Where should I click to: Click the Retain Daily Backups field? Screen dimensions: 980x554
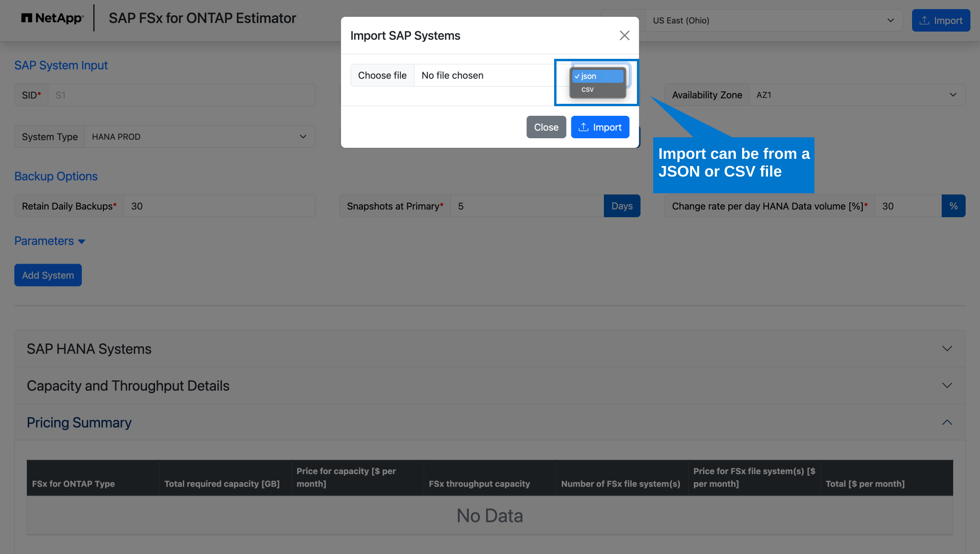219,206
